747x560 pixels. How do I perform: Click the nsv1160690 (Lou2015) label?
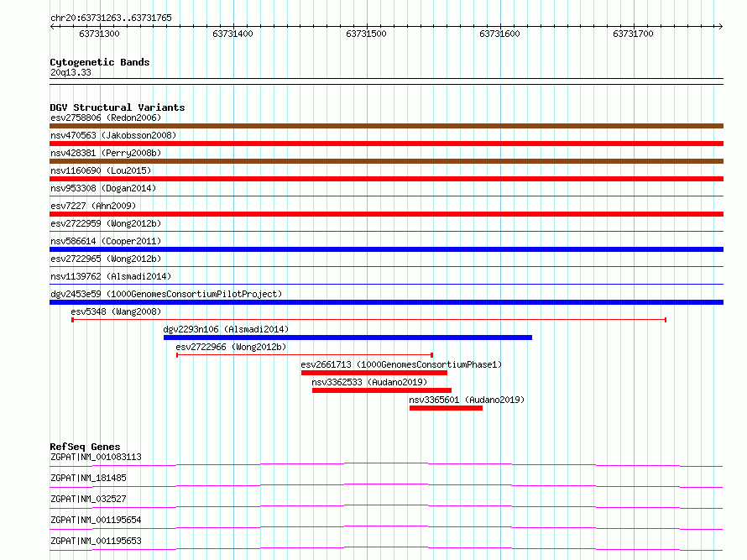101,170
